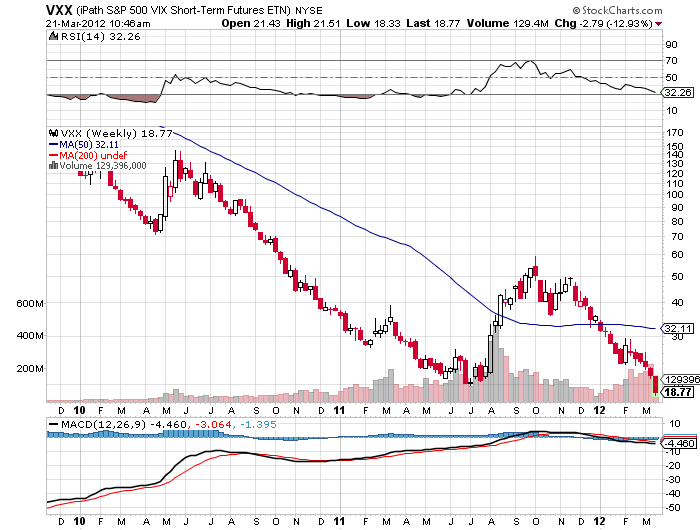
Task: Click the year '10' on the price-panel time axis
Action: pyautogui.click(x=79, y=410)
